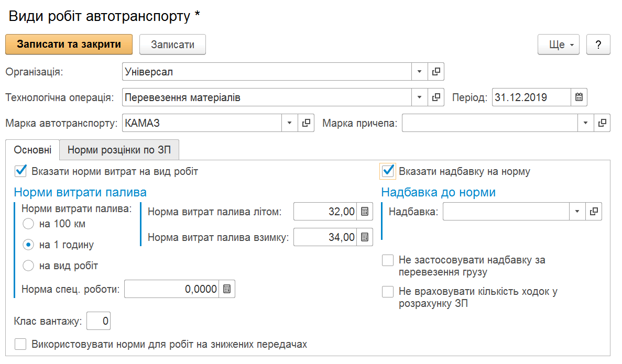Open the Надбавка record icon
The height and width of the screenshot is (364, 622).
[593, 212]
